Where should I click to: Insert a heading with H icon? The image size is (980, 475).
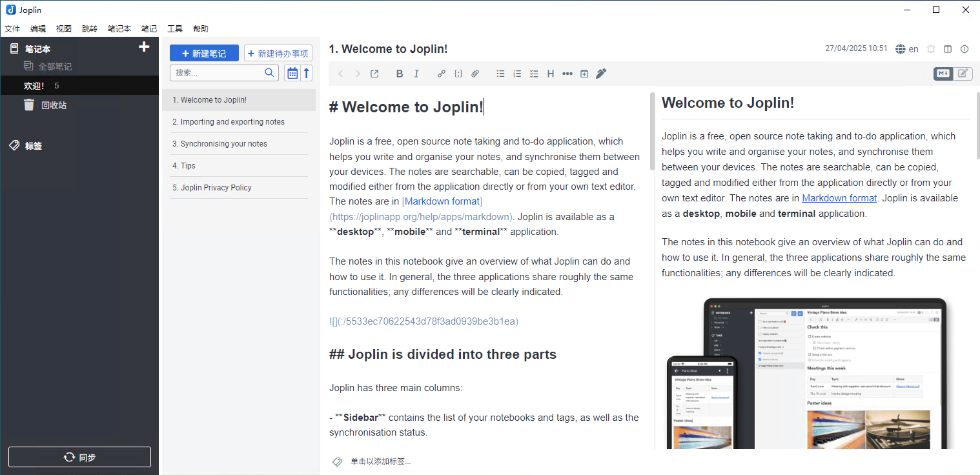(551, 74)
